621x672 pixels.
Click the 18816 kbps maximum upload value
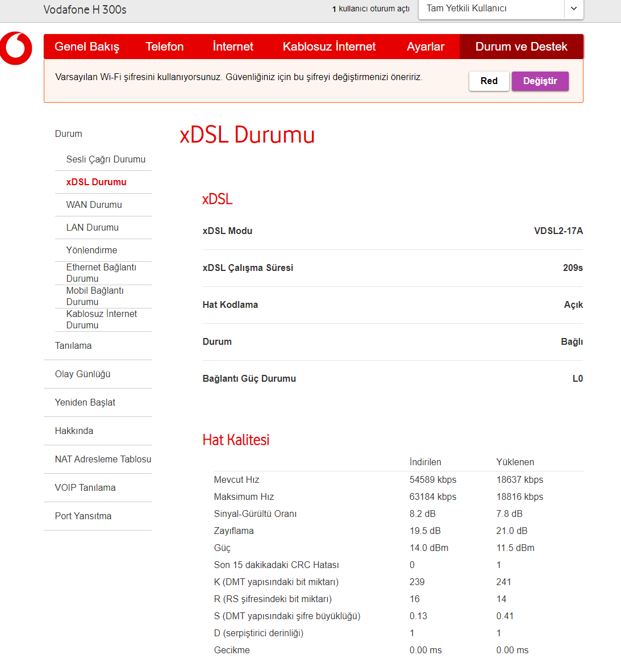click(520, 496)
